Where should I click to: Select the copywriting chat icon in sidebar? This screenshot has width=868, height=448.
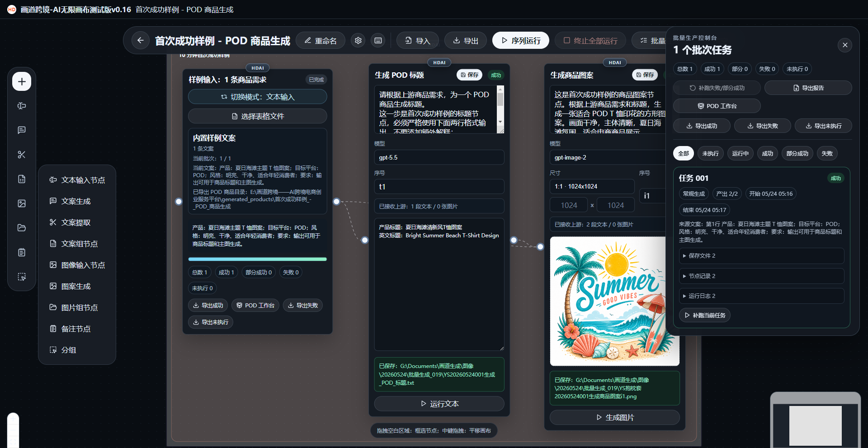[x=22, y=130]
